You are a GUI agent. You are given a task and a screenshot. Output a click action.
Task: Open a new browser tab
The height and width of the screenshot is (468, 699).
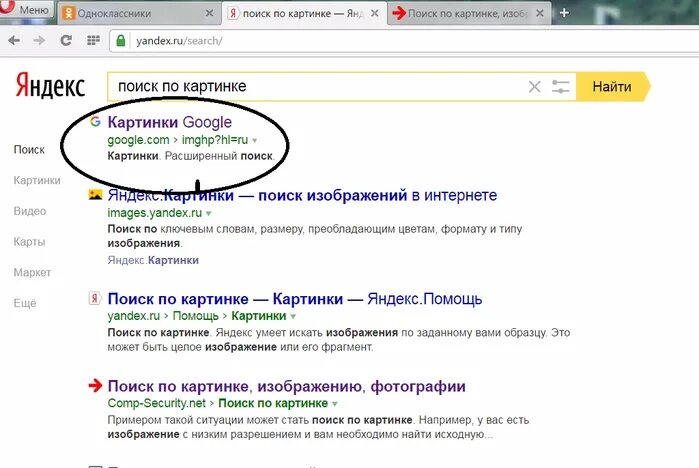click(564, 13)
